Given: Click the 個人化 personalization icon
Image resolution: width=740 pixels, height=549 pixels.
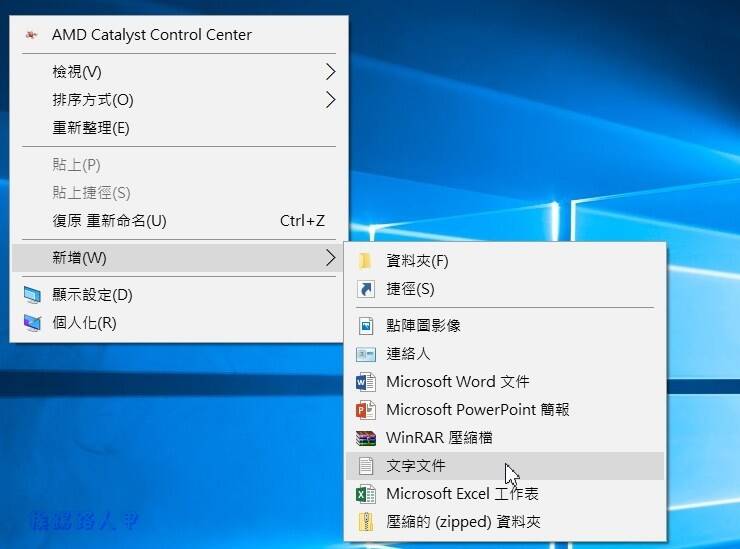Looking at the screenshot, I should 32,323.
